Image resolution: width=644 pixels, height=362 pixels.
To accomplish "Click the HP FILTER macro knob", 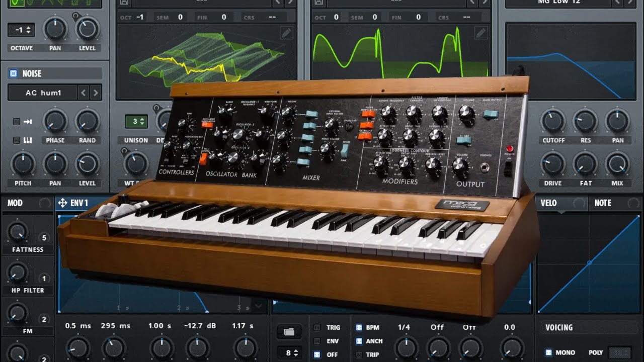I will click(18, 272).
